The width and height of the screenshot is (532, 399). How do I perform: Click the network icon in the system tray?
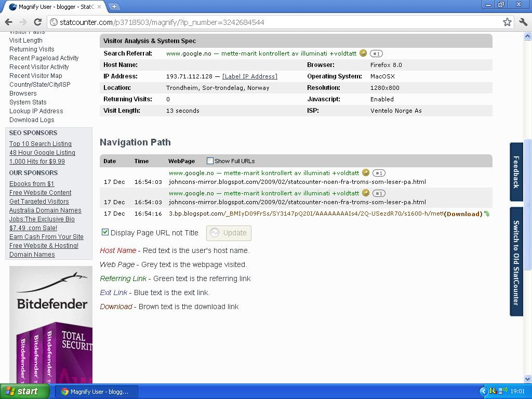[x=504, y=391]
